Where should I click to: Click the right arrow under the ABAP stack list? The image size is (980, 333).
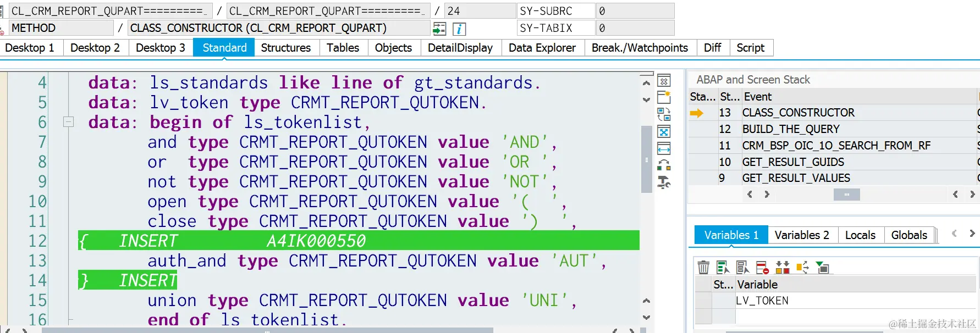pos(767,194)
